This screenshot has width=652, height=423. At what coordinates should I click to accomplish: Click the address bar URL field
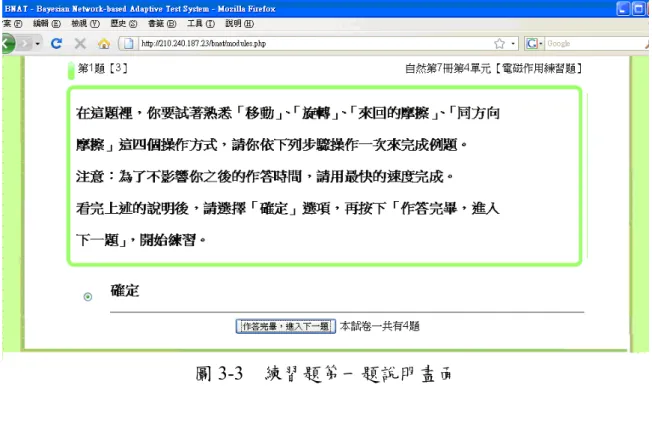(316, 43)
